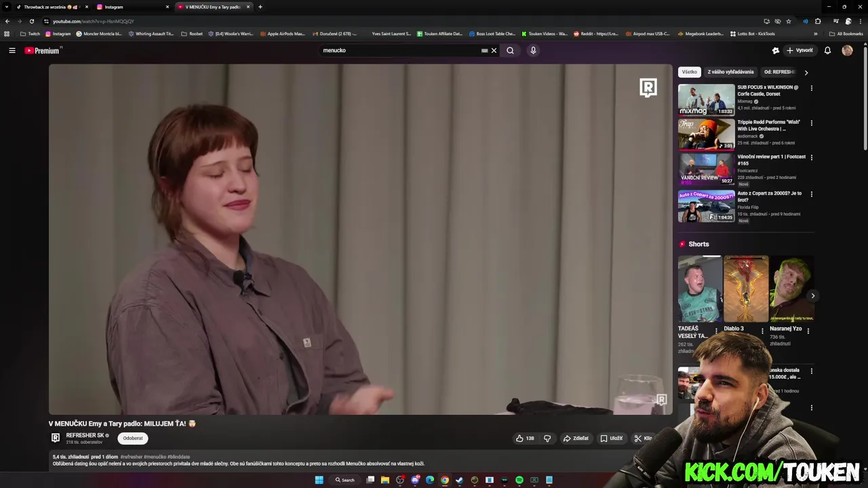Open #refresher hashtag link
This screenshot has width=868, height=488.
(x=132, y=457)
